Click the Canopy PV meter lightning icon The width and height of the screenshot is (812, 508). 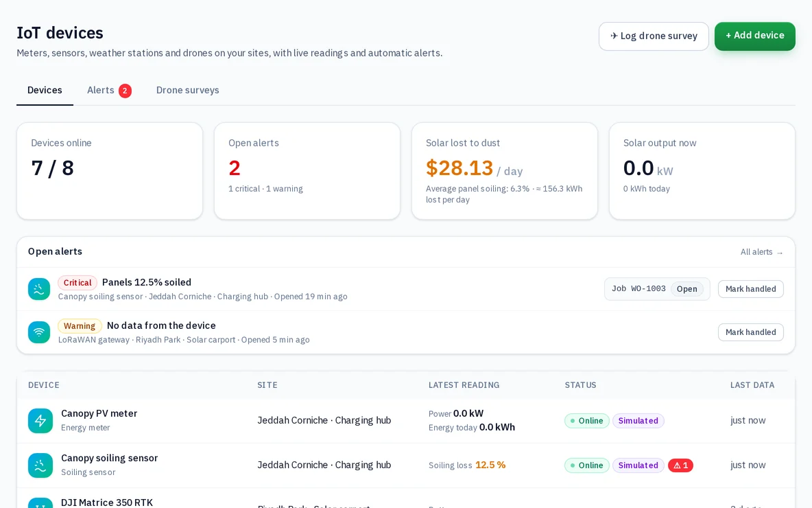coord(40,420)
